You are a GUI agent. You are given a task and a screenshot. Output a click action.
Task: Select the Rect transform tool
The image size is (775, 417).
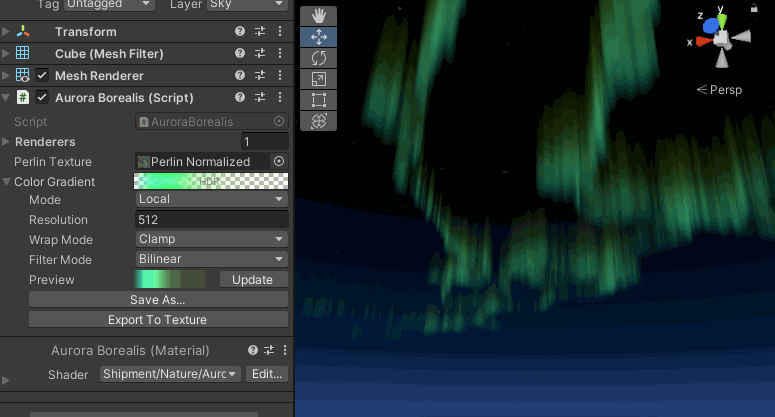click(318, 100)
